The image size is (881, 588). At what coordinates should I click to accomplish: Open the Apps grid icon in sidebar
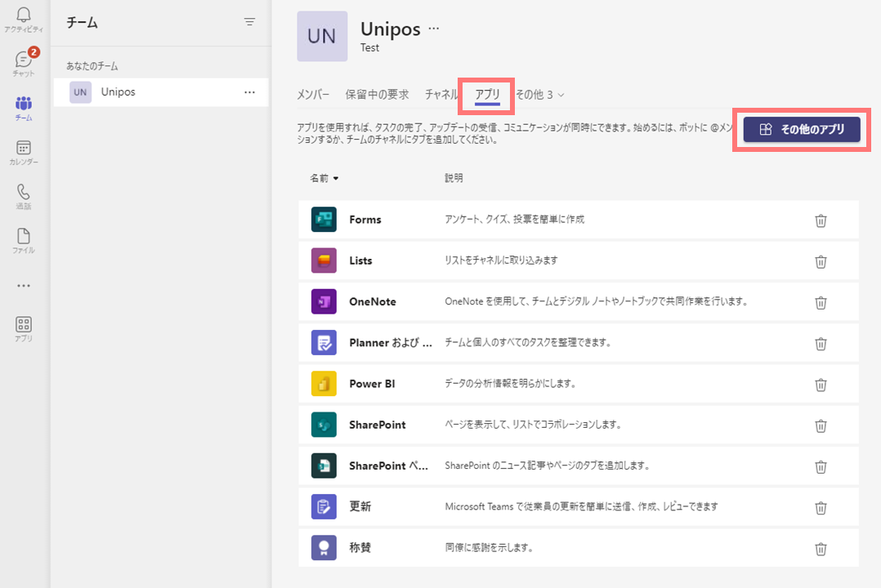[x=24, y=328]
